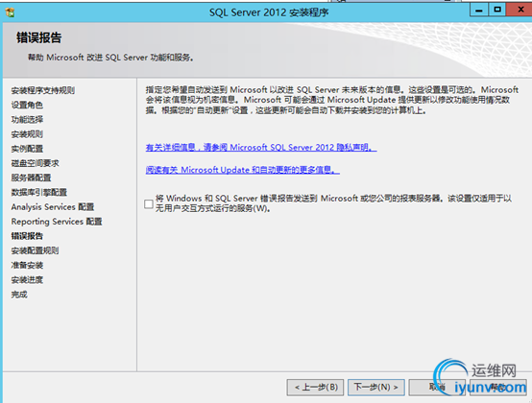
Task: Select the 安装程序支持规则 step
Action: (x=43, y=90)
